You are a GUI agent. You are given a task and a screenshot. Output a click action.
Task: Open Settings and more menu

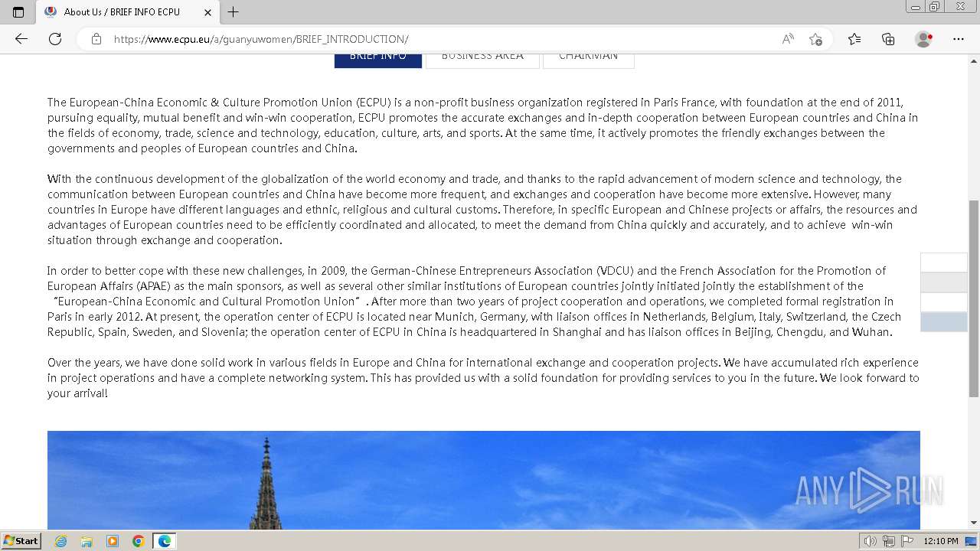[959, 39]
